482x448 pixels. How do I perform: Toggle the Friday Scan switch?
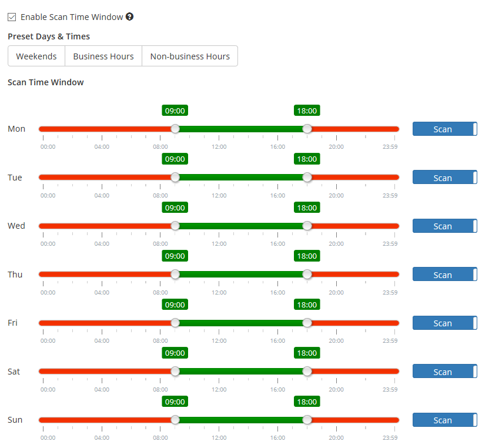tap(444, 323)
